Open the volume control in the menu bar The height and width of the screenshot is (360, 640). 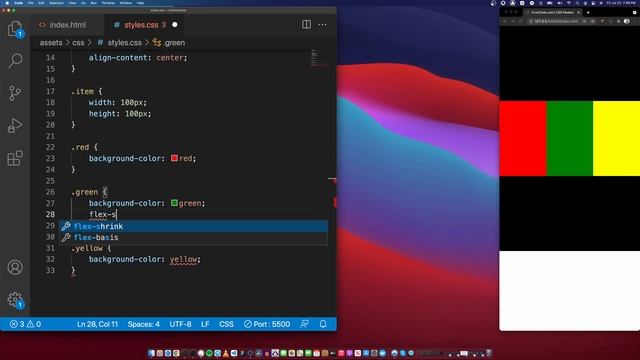pos(560,3)
